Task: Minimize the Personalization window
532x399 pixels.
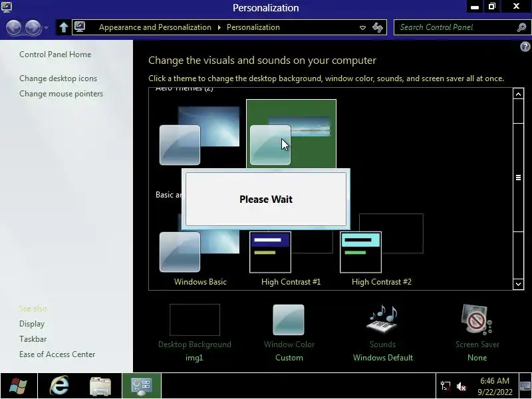Action: pos(475,7)
